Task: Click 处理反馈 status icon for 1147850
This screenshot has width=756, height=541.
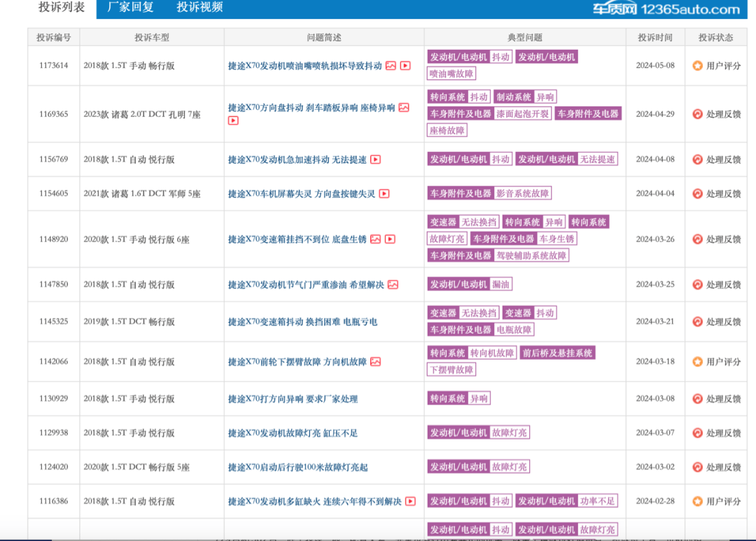Action: 698,285
